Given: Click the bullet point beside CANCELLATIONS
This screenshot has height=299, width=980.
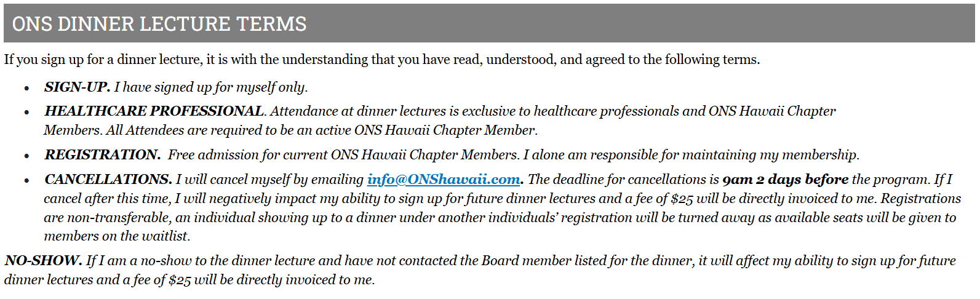Looking at the screenshot, I should tap(26, 181).
